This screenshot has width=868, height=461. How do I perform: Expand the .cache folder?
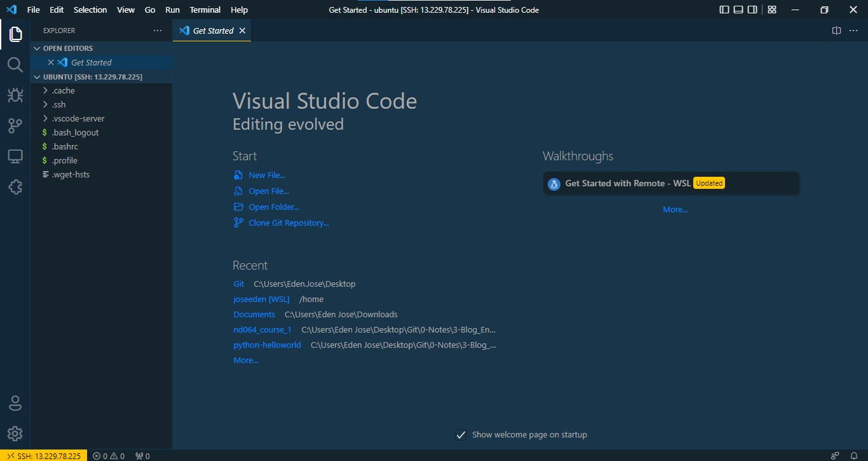[x=64, y=90]
